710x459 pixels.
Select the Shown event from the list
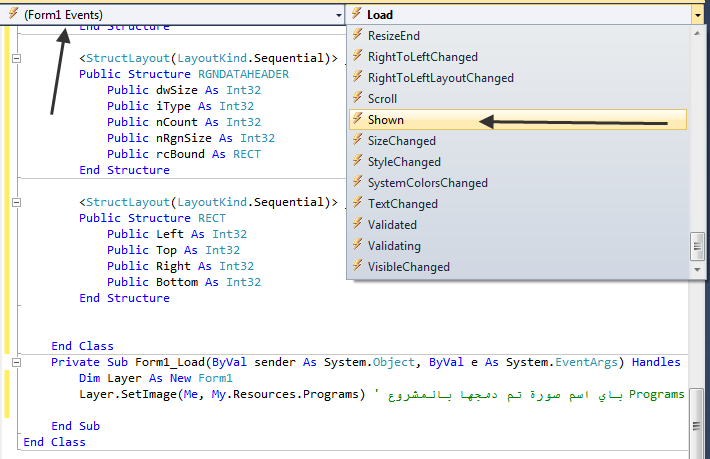[386, 120]
